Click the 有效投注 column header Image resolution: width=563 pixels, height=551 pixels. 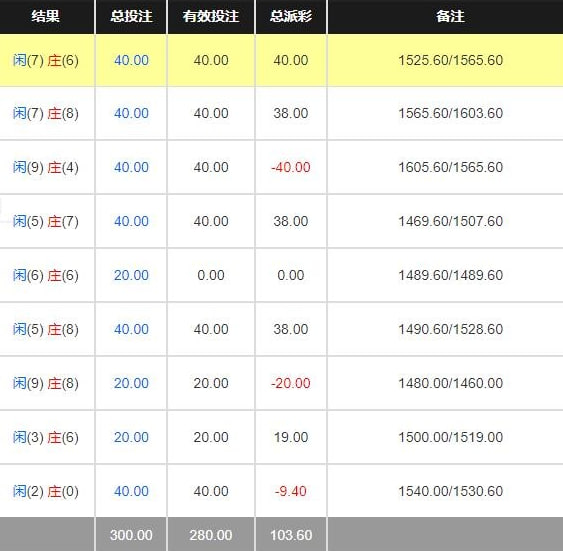point(211,17)
